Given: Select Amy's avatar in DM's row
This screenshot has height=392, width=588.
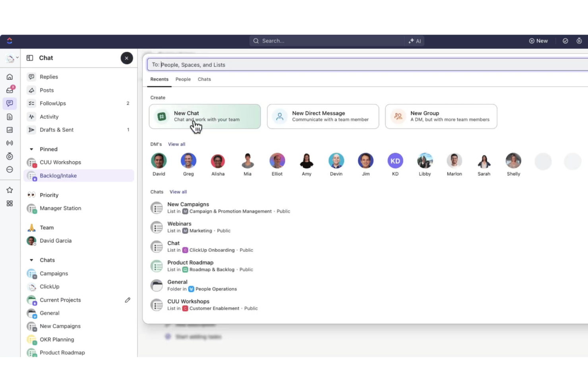Looking at the screenshot, I should coord(307,161).
